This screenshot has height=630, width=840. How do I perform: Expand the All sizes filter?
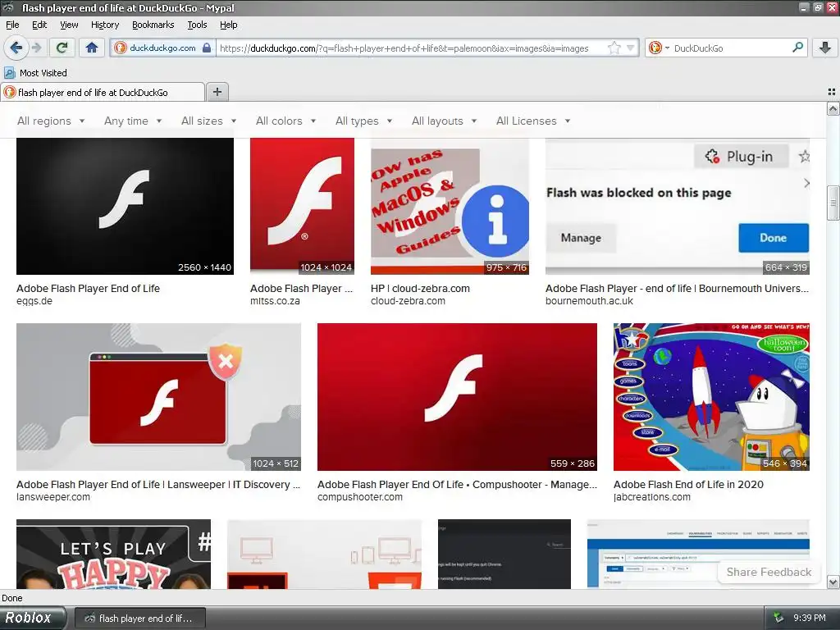(x=209, y=121)
